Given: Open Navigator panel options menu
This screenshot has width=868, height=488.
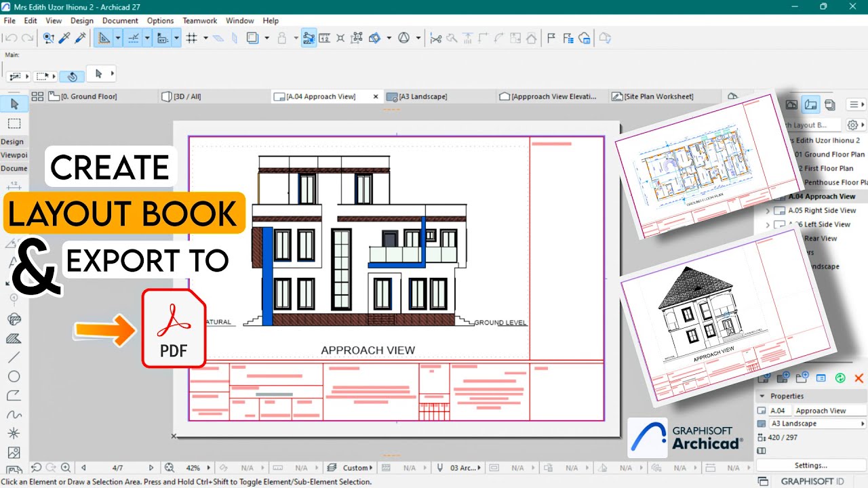Looking at the screenshot, I should 857,104.
